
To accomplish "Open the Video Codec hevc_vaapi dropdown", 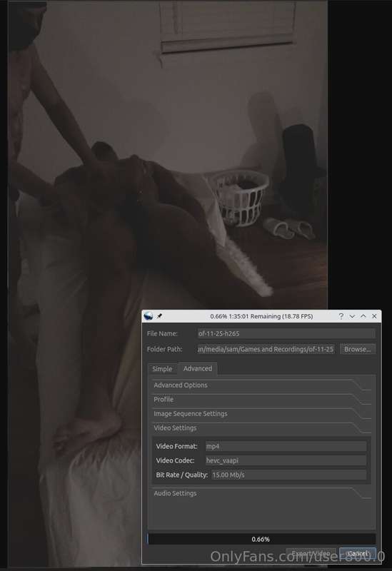I will [286, 460].
